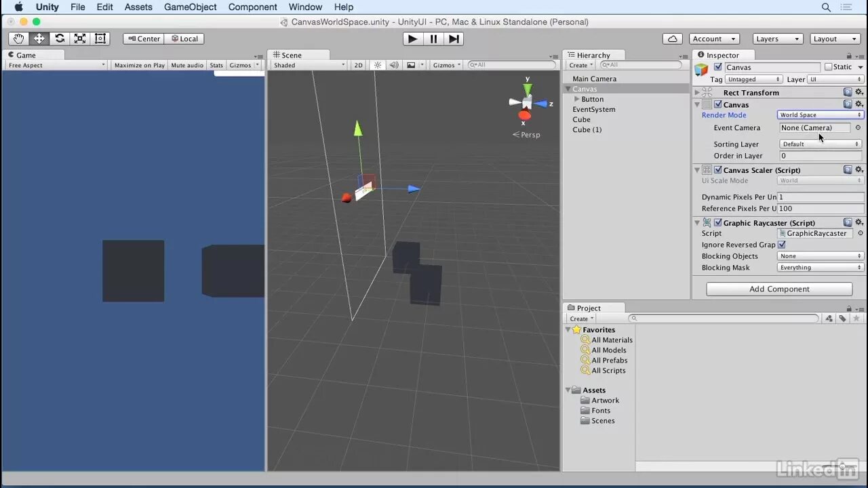Open Render Mode World Space dropdown
The width and height of the screenshot is (868, 488).
pos(820,115)
